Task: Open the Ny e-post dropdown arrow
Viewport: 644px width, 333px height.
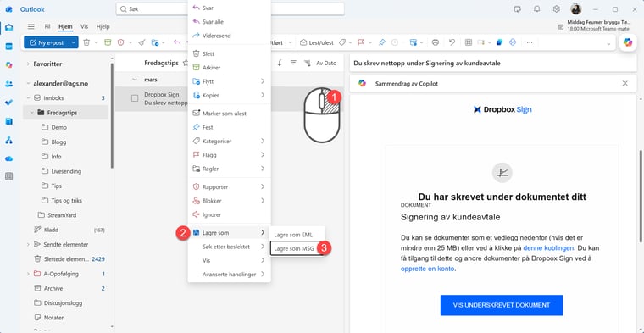Action: coord(73,42)
